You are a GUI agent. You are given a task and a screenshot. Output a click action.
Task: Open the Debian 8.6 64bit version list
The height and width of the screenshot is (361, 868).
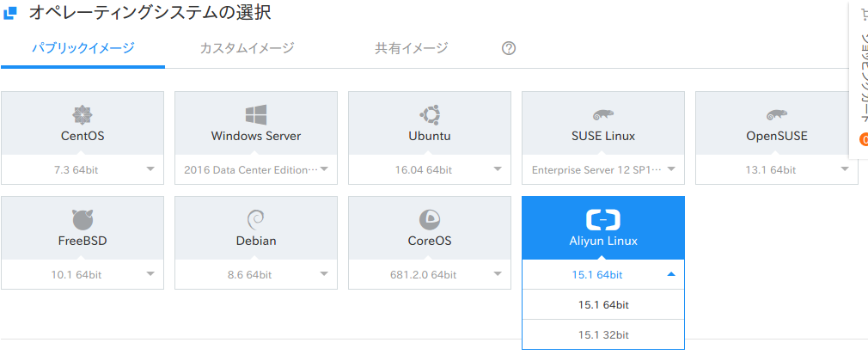tap(256, 274)
